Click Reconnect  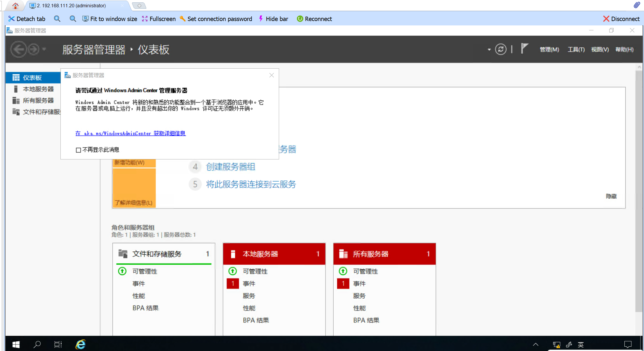point(314,19)
